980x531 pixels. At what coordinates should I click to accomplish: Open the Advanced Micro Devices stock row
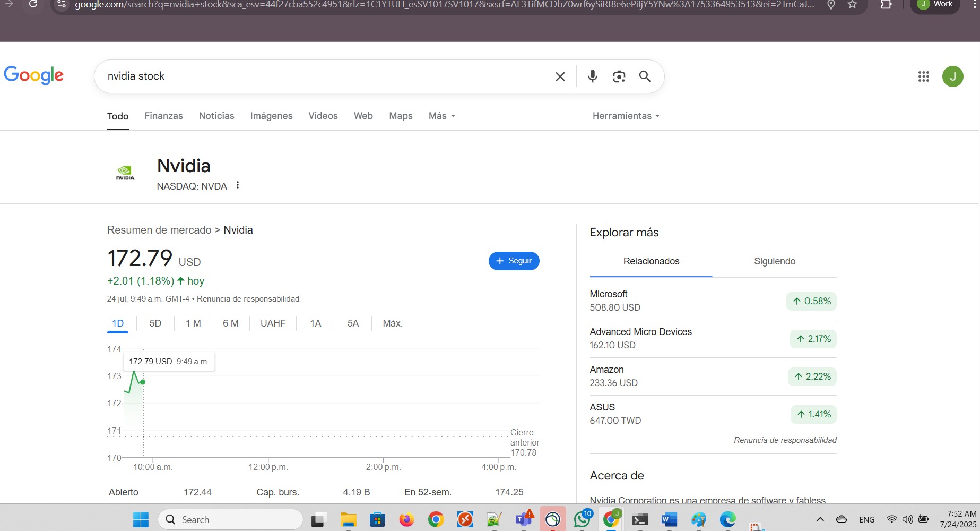713,339
